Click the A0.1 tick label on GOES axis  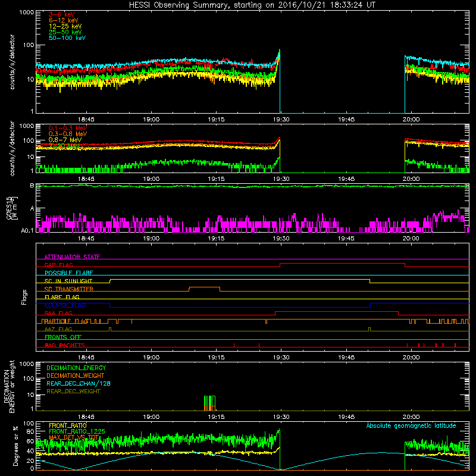pos(27,231)
